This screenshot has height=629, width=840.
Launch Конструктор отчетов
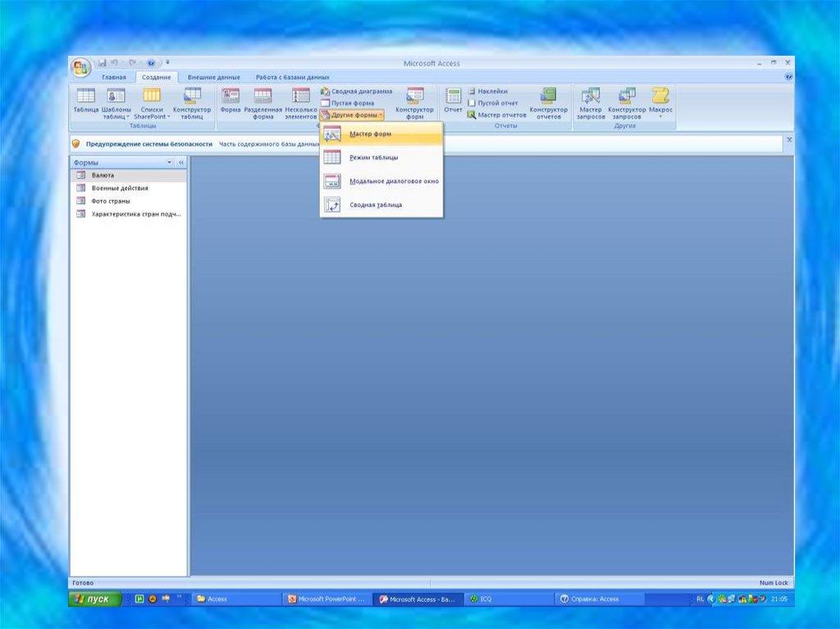pos(548,102)
